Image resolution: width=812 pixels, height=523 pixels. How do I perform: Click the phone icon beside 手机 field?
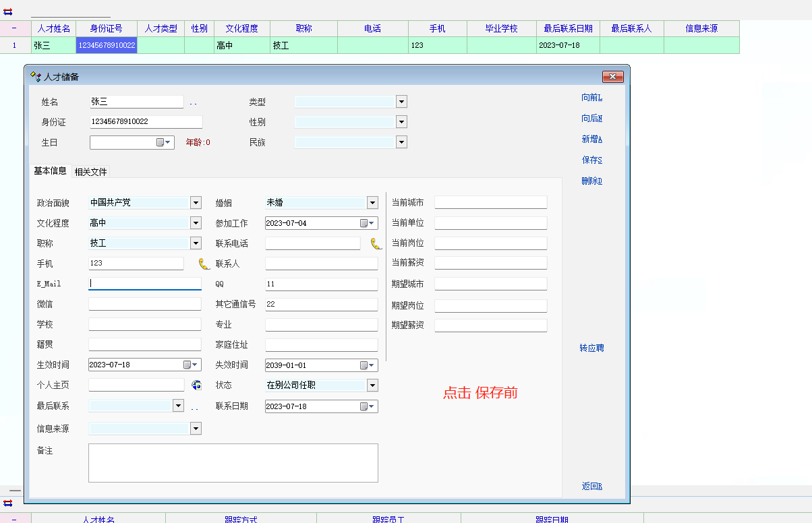204,264
